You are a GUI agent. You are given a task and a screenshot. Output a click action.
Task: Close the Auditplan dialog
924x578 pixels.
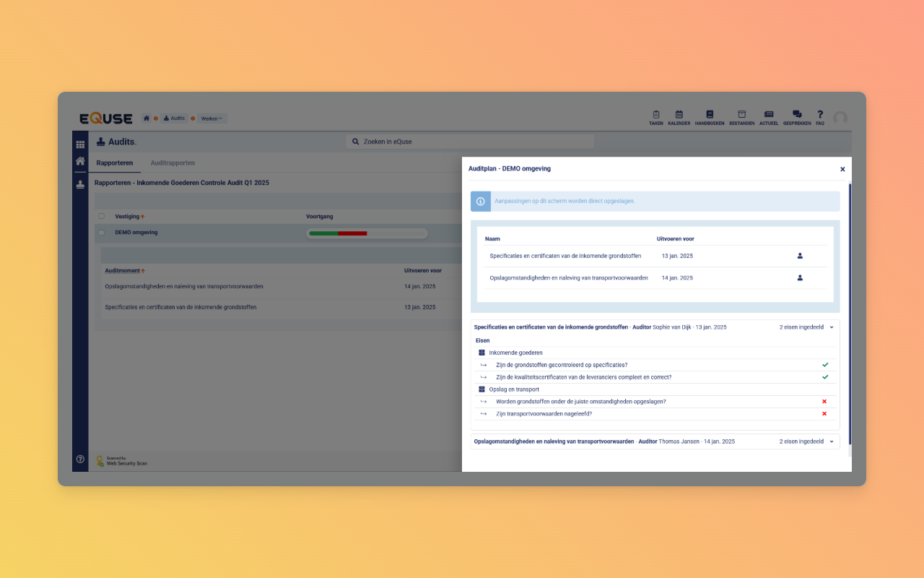pyautogui.click(x=842, y=169)
